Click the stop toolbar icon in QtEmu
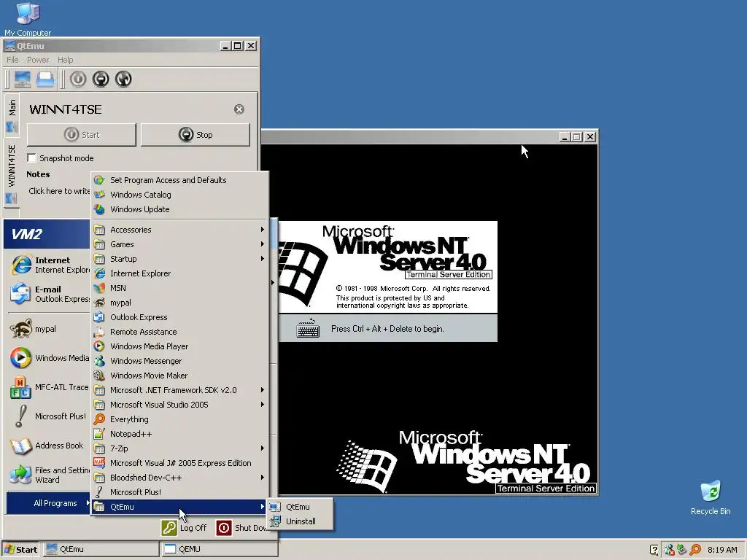This screenshot has height=560, width=747. [101, 79]
